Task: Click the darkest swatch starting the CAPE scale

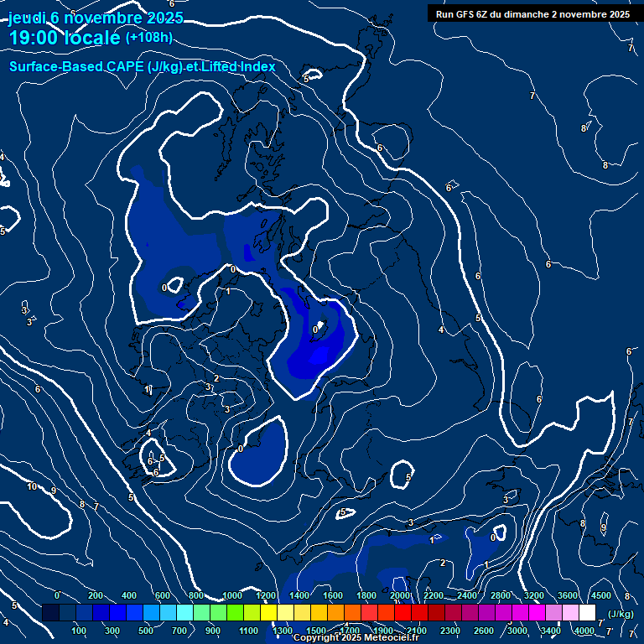Action: click(x=50, y=612)
